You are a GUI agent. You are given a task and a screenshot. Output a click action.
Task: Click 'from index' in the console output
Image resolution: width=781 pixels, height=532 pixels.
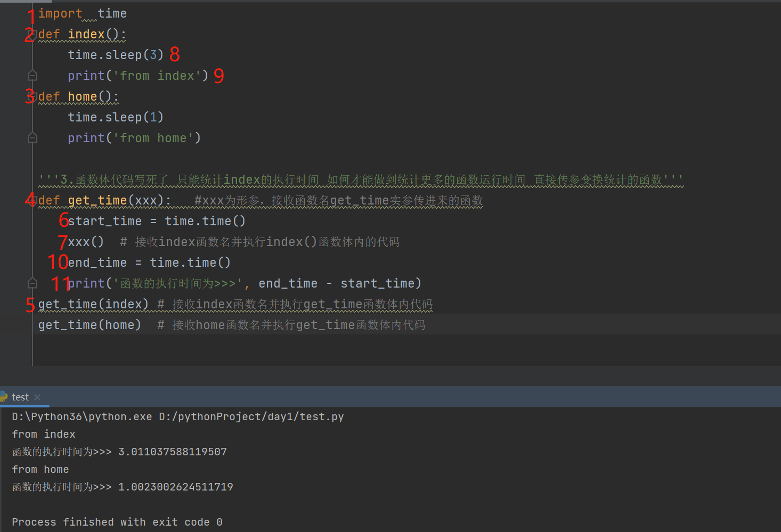click(44, 435)
